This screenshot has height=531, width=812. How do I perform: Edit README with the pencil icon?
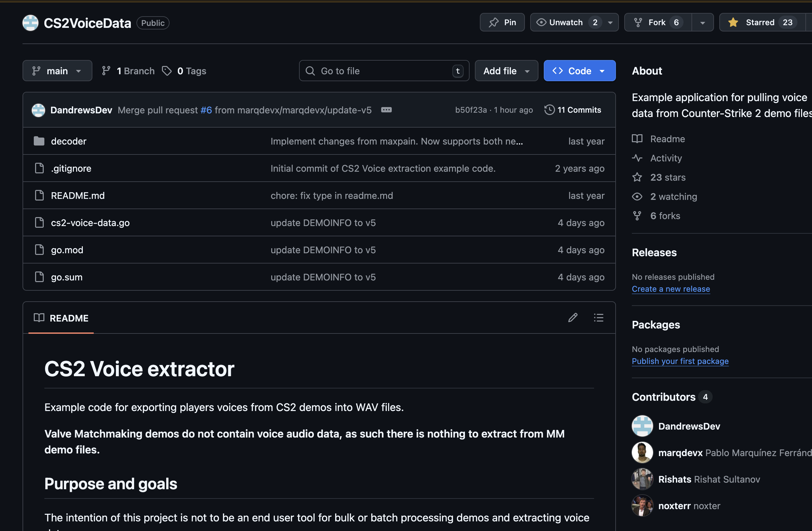tap(573, 318)
